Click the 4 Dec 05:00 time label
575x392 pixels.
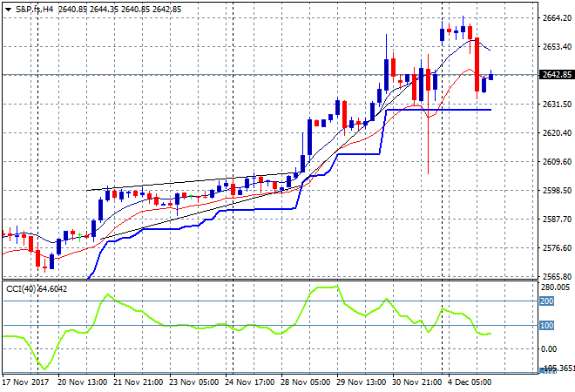470,382
